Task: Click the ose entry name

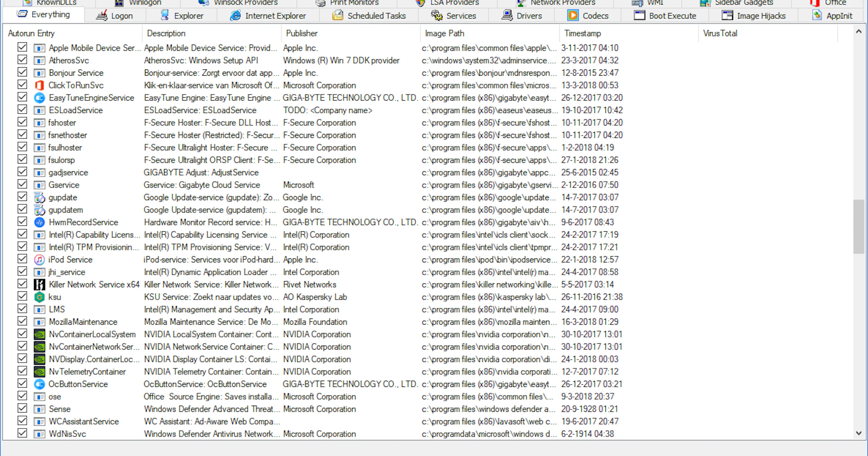Action: [x=55, y=397]
